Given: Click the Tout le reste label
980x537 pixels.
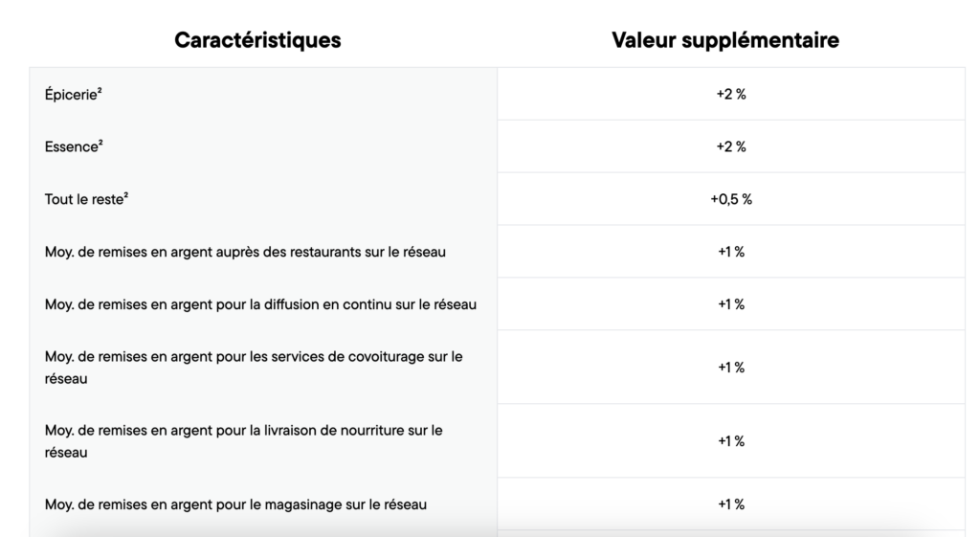Looking at the screenshot, I should point(84,200).
